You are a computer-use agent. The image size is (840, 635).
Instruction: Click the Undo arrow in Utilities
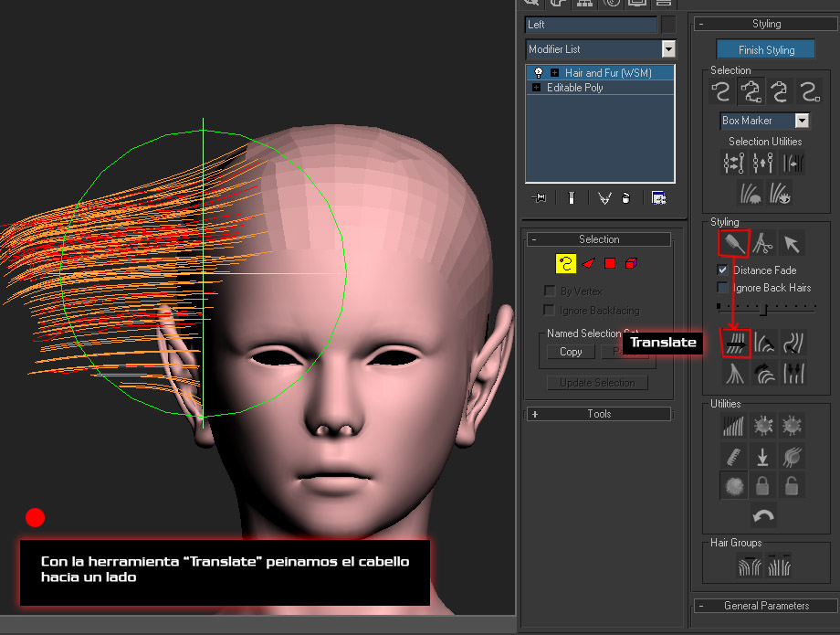click(x=763, y=513)
